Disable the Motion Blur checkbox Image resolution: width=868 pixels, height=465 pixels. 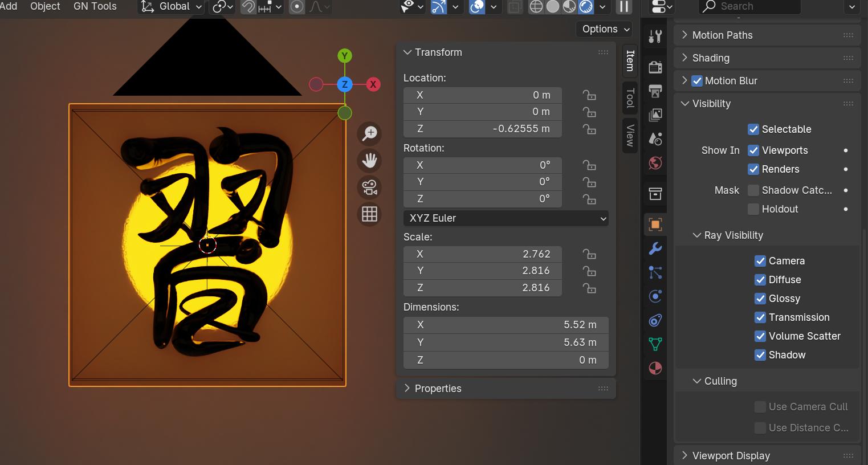coord(697,81)
